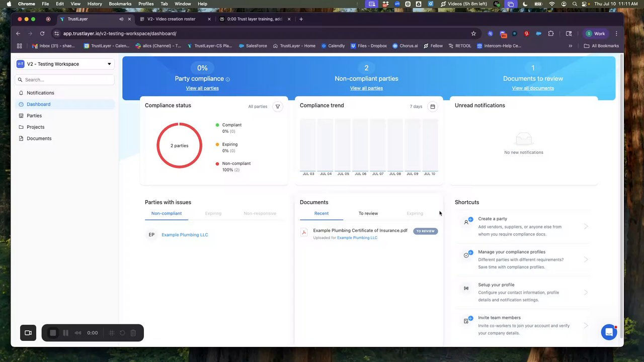Screen dimensions: 644x362
Task: Open the Compliance trend calendar icon
Action: (432, 107)
